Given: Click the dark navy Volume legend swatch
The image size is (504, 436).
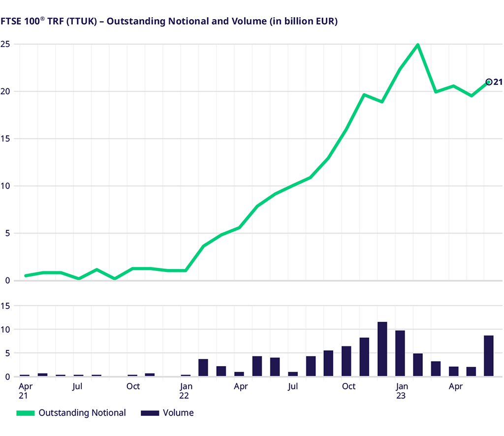Looking at the screenshot, I should point(150,413).
